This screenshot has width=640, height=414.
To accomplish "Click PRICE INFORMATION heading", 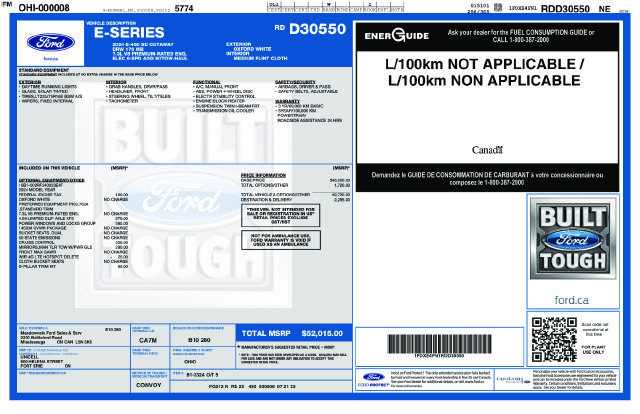I will (x=263, y=175).
